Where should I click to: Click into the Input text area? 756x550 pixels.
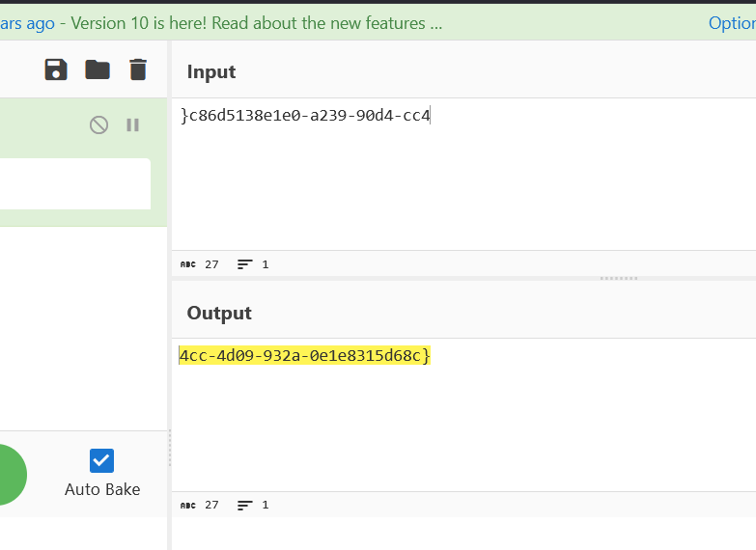click(x=463, y=174)
